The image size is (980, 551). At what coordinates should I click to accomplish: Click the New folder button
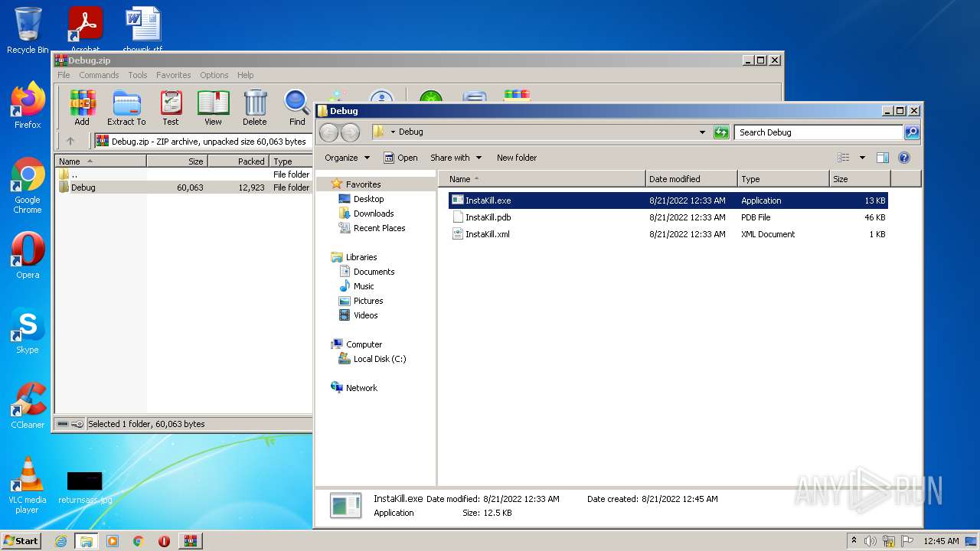pos(517,158)
